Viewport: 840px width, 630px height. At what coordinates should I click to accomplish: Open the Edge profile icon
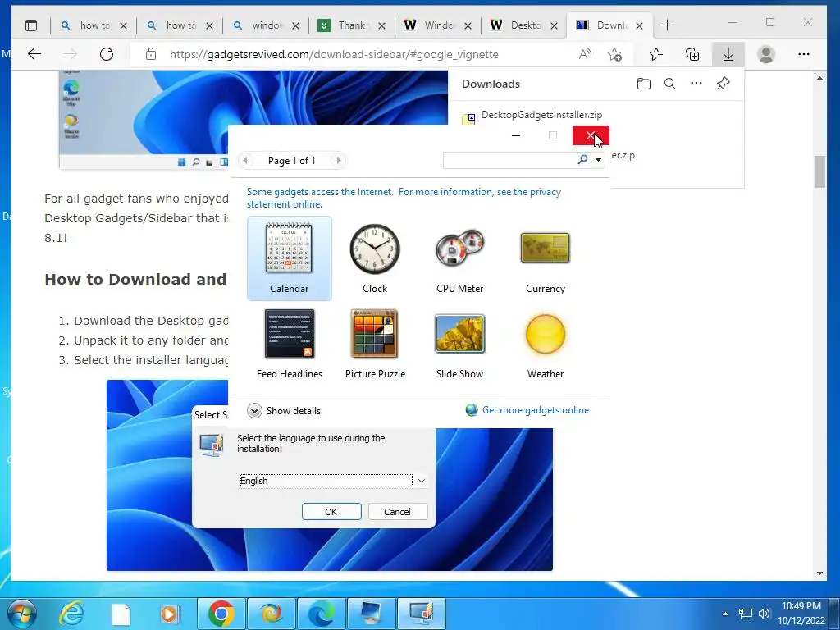pyautogui.click(x=766, y=53)
